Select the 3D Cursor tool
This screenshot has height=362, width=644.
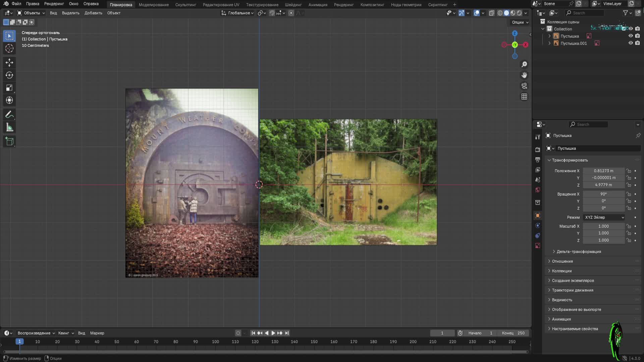(9, 48)
